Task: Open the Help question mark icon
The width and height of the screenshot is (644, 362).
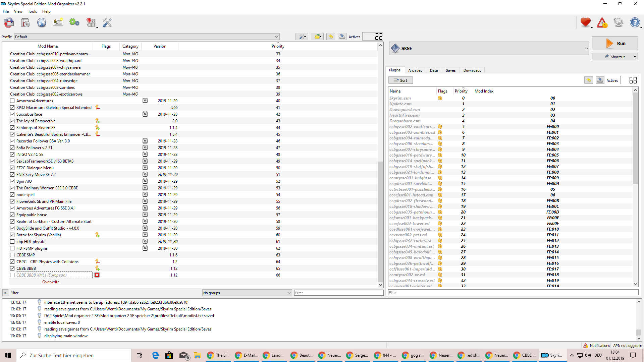Action: tap(635, 22)
